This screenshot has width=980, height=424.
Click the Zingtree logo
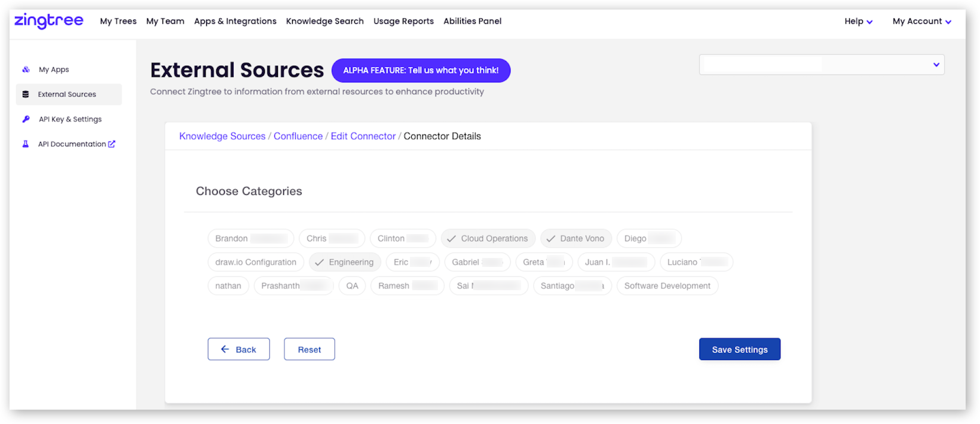click(x=49, y=21)
